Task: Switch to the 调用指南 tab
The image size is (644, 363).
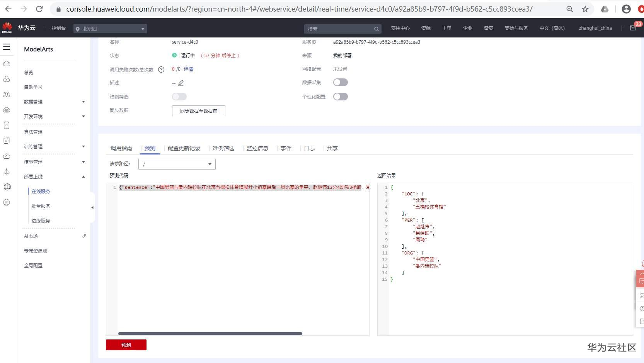Action: pyautogui.click(x=121, y=148)
